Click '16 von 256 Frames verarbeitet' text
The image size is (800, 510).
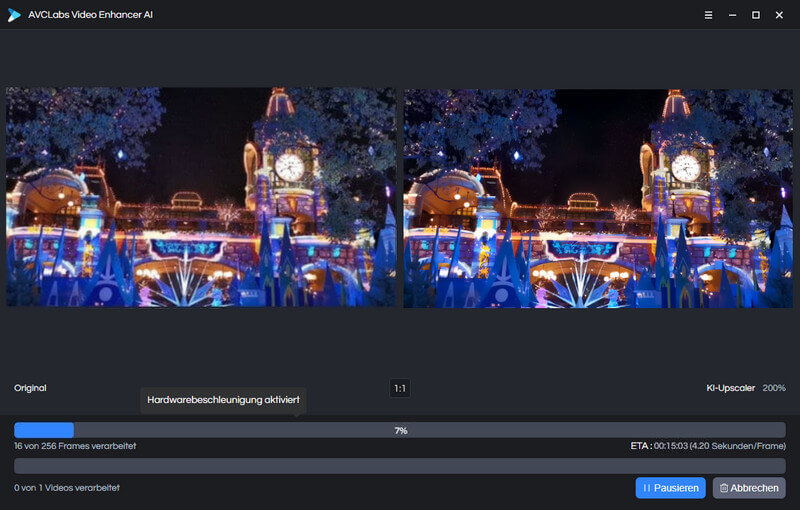[x=75, y=446]
